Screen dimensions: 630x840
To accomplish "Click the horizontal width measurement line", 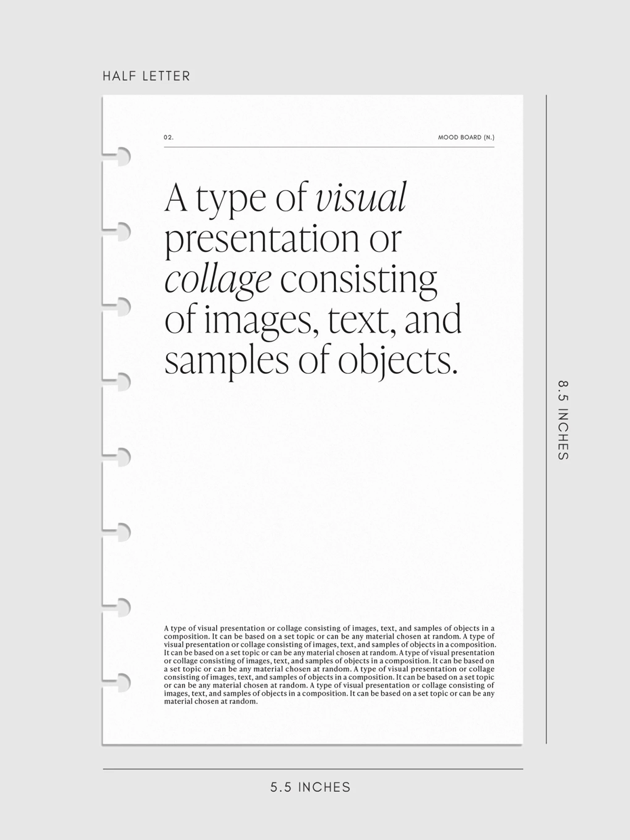I will click(313, 769).
